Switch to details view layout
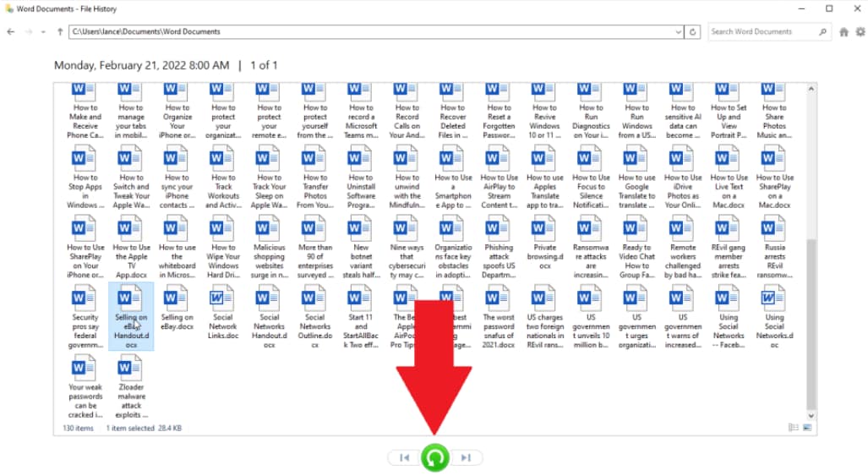Viewport: 868px width, 476px height. (794, 427)
